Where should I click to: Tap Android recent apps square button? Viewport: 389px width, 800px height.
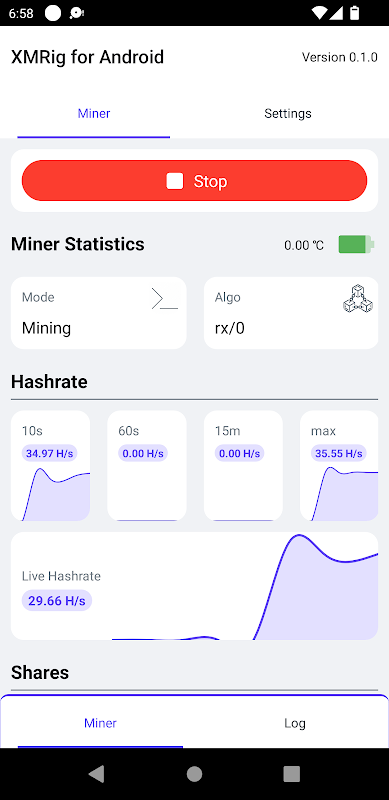coord(291,774)
